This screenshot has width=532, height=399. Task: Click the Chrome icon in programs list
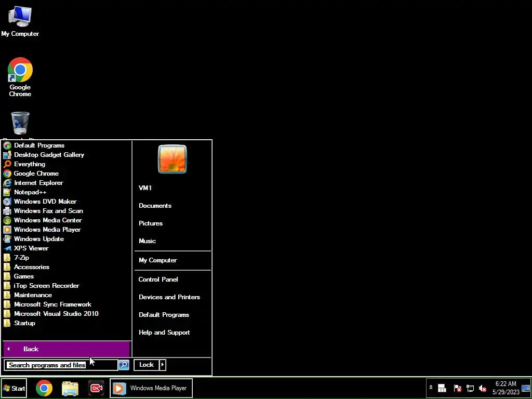pyautogui.click(x=7, y=174)
